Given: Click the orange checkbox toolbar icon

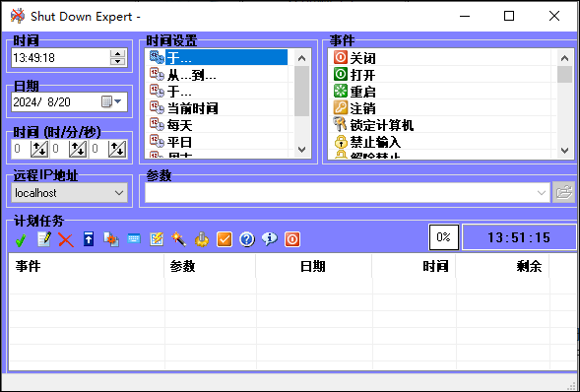Looking at the screenshot, I should [225, 239].
